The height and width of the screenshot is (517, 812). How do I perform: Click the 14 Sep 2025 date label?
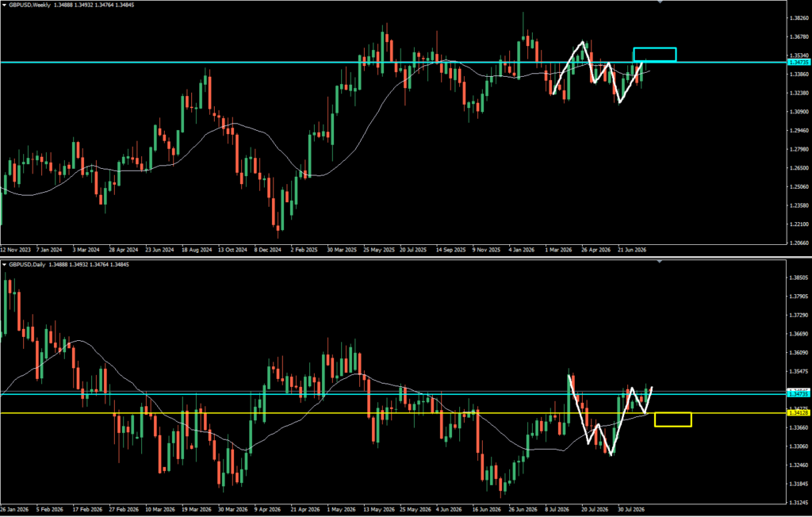(450, 250)
